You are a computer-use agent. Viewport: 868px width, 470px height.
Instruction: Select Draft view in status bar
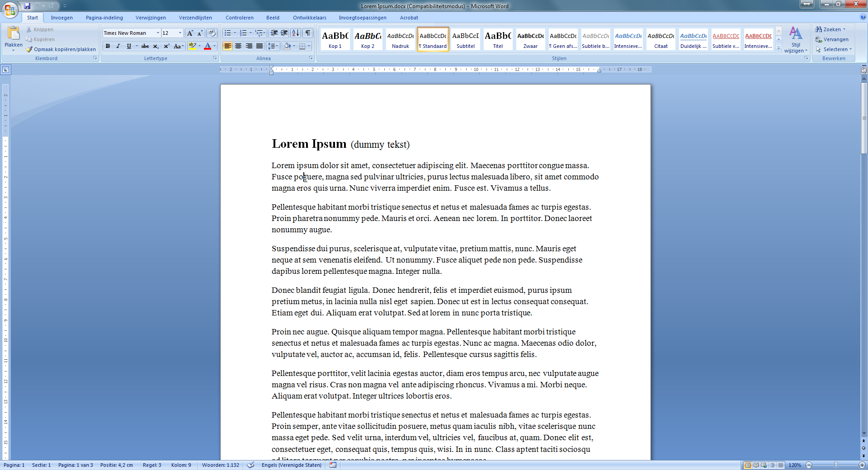click(x=780, y=465)
